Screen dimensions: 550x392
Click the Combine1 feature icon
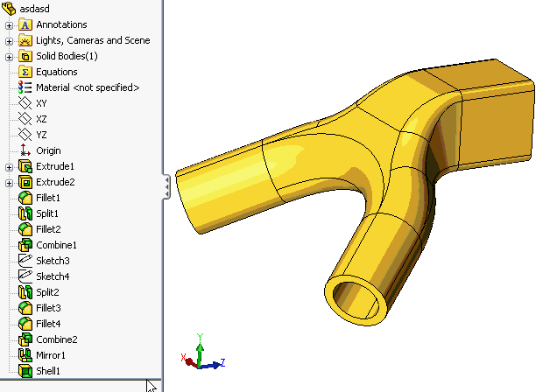pyautogui.click(x=25, y=245)
